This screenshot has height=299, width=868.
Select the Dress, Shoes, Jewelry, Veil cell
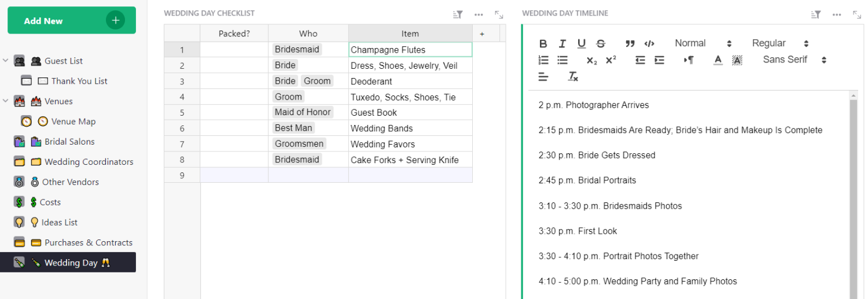pos(410,65)
